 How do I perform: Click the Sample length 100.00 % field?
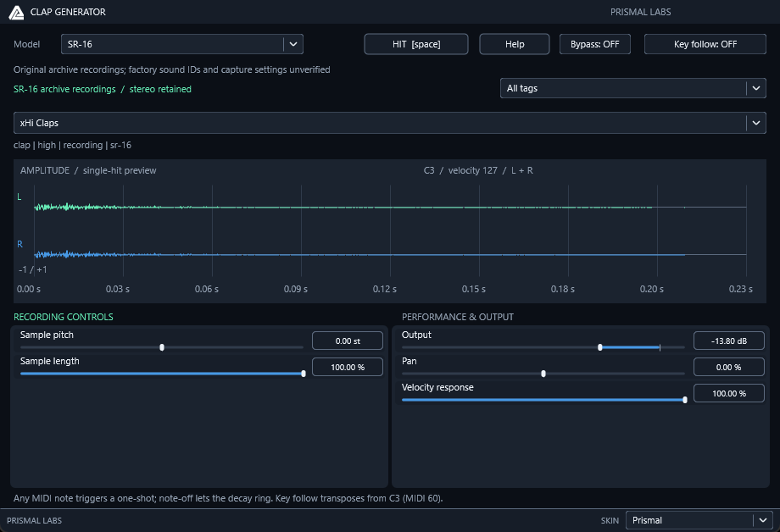pyautogui.click(x=348, y=367)
